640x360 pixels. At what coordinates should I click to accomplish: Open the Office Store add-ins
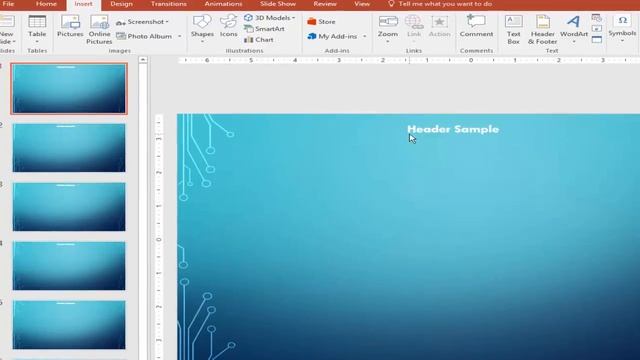tap(321, 22)
